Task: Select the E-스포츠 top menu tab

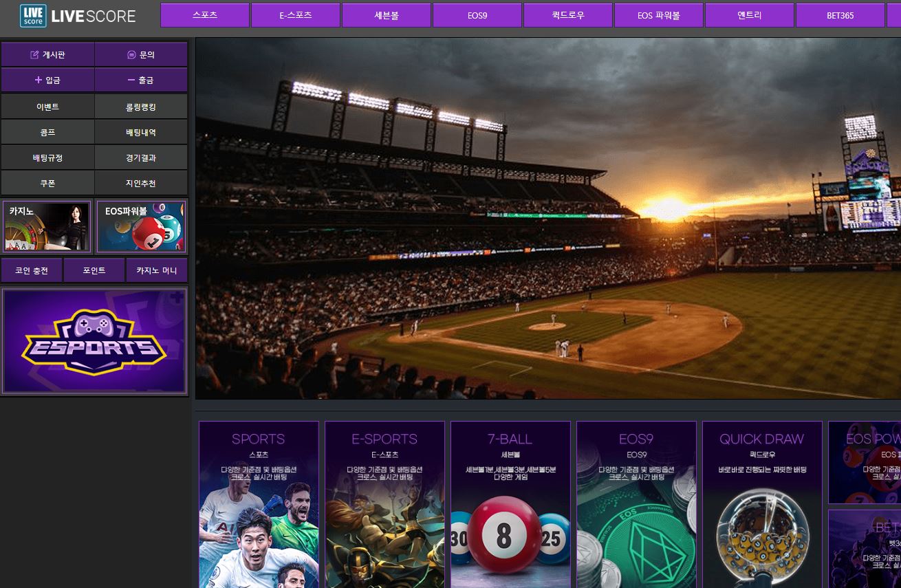Action: 296,15
